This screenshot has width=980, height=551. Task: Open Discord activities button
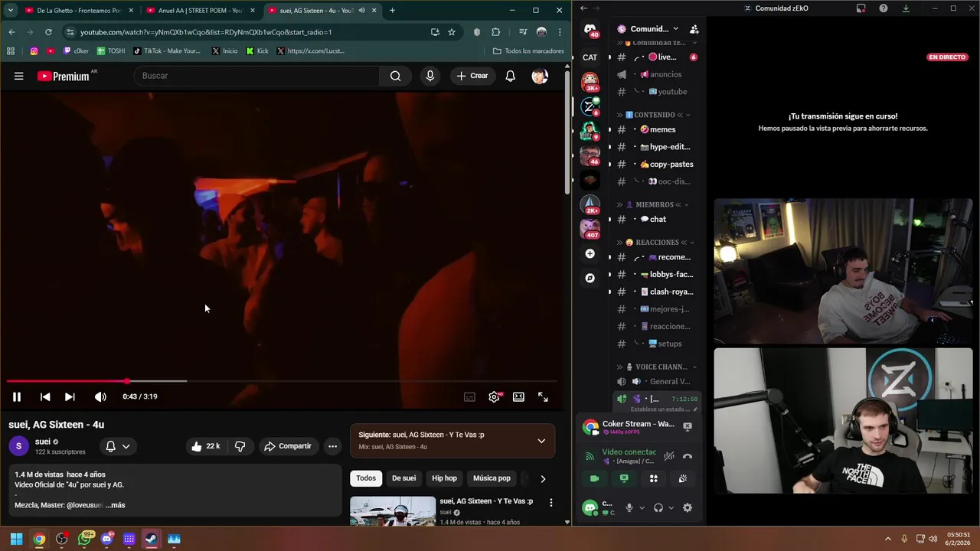point(654,478)
